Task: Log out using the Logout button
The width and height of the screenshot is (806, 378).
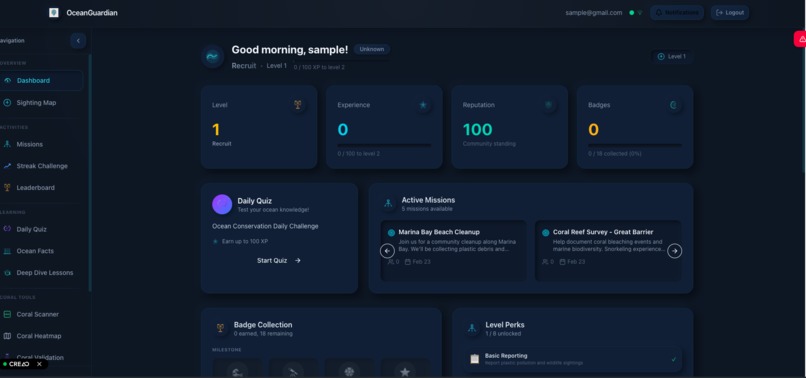Action: click(729, 13)
